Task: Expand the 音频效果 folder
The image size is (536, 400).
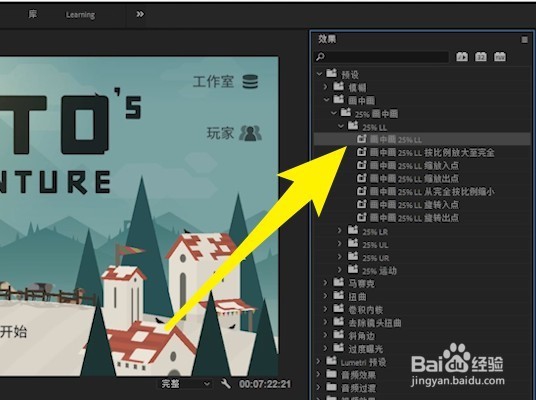Action: (319, 374)
